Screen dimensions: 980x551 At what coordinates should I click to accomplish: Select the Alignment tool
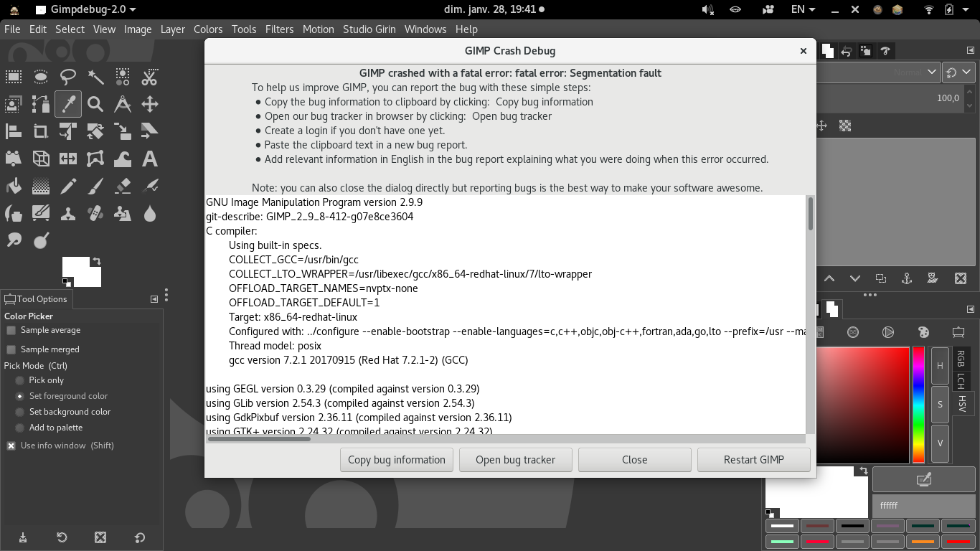(14, 131)
